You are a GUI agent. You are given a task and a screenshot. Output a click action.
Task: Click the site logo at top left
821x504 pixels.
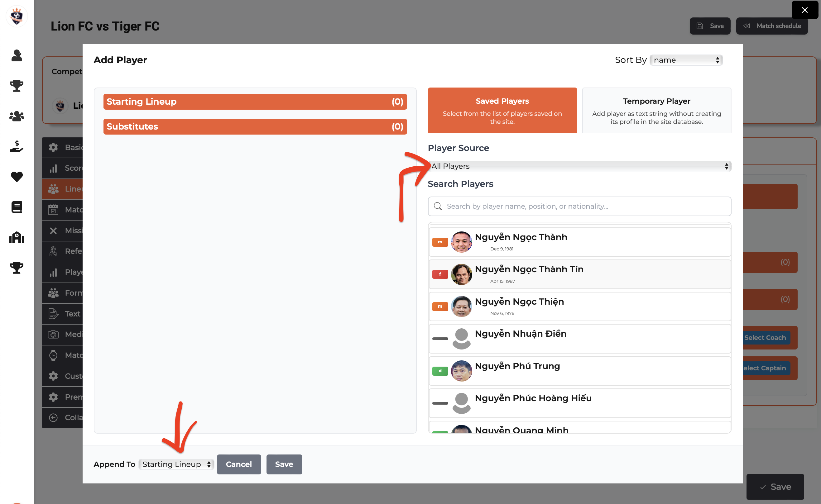coord(17,16)
